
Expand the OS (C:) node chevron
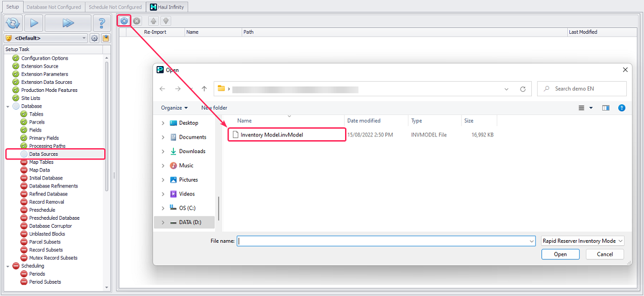tap(163, 208)
